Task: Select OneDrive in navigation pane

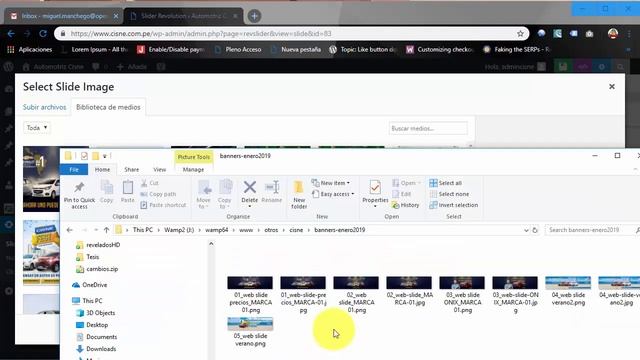Action: coord(90,284)
